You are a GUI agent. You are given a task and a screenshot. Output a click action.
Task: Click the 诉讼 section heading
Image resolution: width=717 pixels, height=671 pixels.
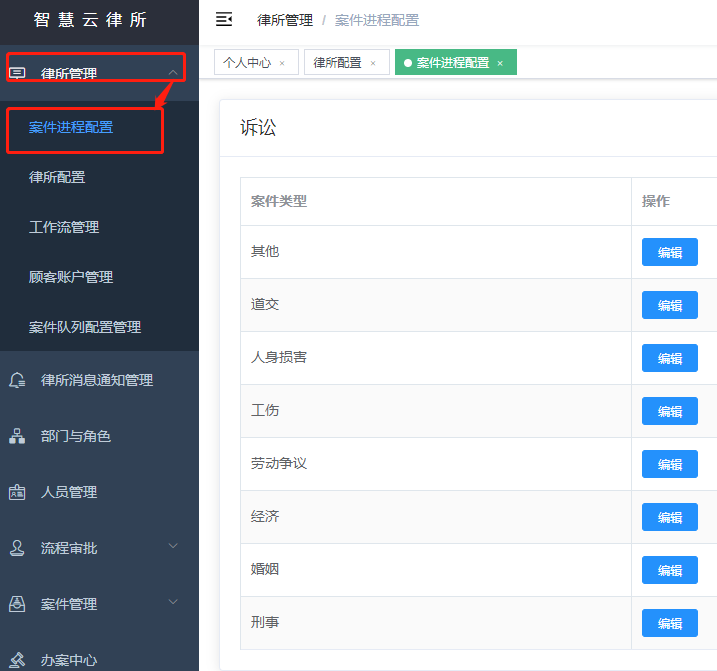click(258, 127)
